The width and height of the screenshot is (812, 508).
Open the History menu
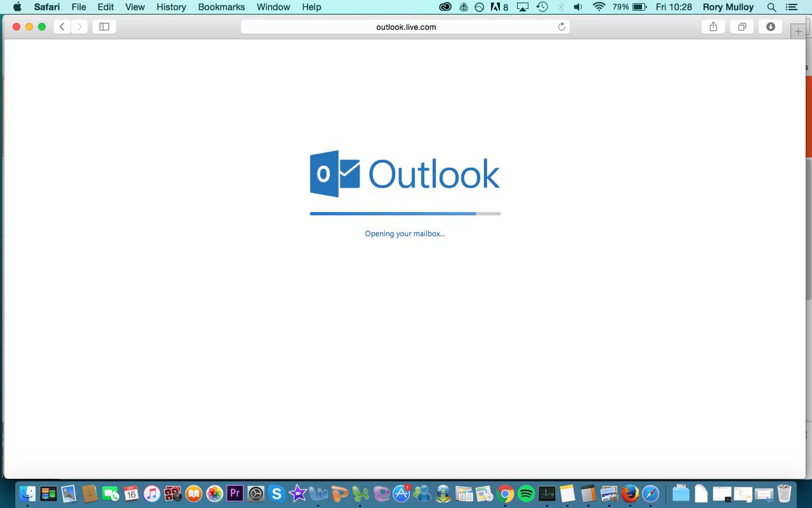pos(171,7)
